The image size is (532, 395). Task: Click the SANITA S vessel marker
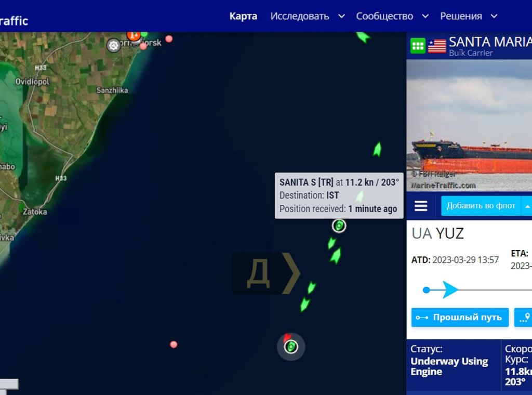pos(339,226)
